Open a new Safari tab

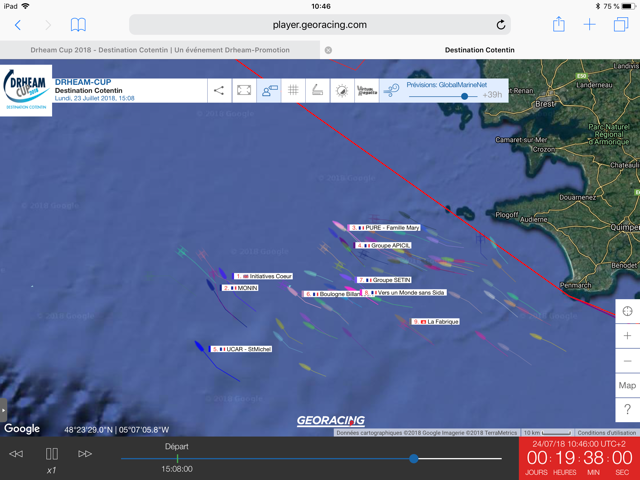[x=589, y=25]
